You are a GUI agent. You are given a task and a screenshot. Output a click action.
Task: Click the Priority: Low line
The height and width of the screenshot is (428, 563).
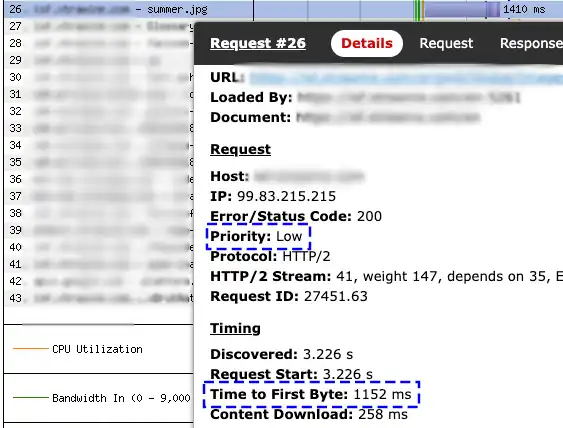[x=256, y=237]
